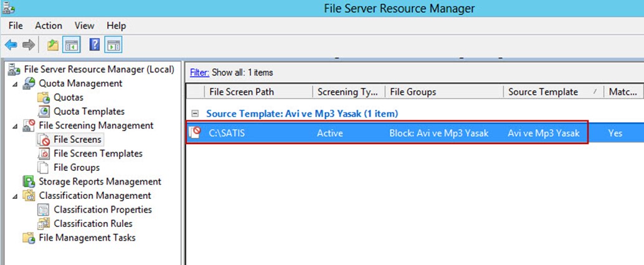
Task: Toggle the Show/Hide Action Pane icon
Action: (113, 45)
